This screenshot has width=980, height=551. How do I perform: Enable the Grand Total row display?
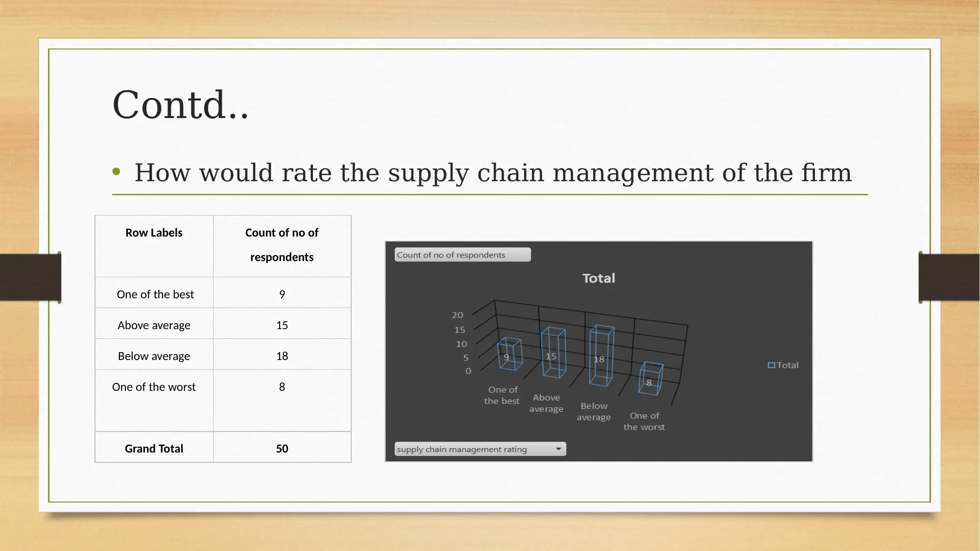[x=154, y=448]
